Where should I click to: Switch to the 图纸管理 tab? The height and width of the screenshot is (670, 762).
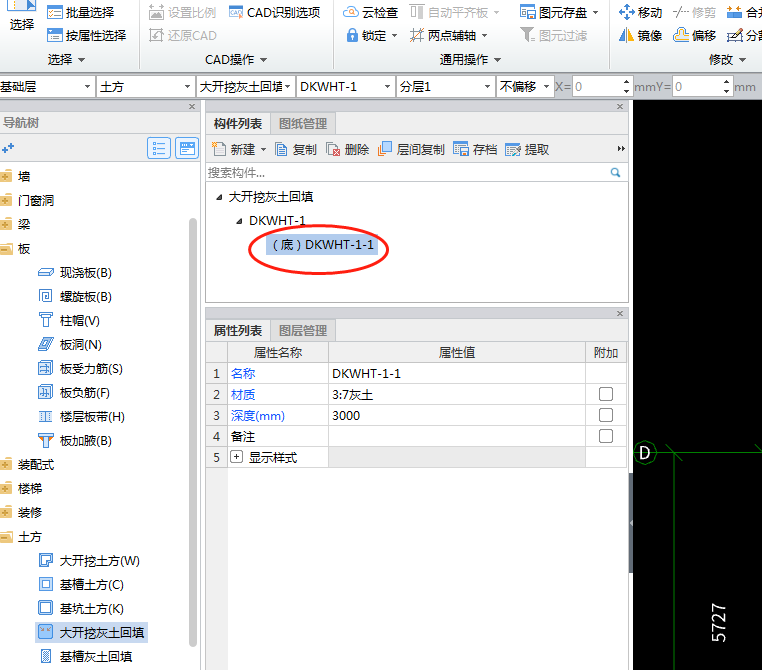[303, 123]
